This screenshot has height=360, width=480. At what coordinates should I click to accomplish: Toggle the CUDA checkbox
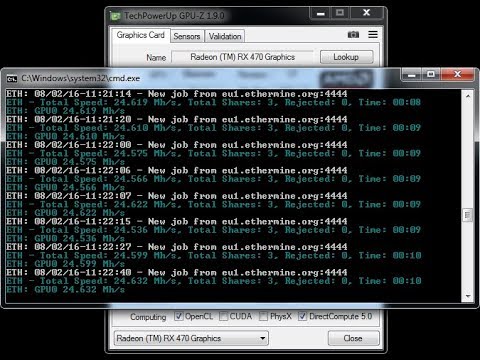pos(224,316)
